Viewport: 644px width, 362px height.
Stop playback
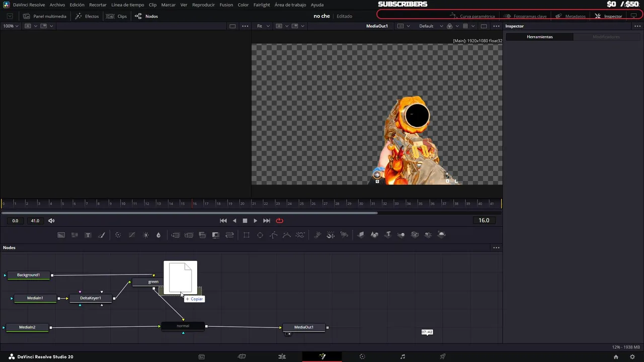245,221
